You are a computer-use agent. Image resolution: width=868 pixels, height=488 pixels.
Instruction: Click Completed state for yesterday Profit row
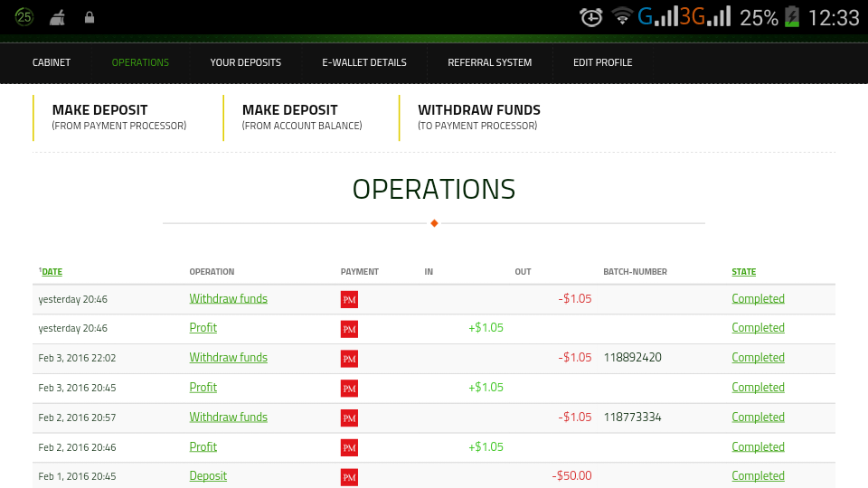(x=758, y=327)
